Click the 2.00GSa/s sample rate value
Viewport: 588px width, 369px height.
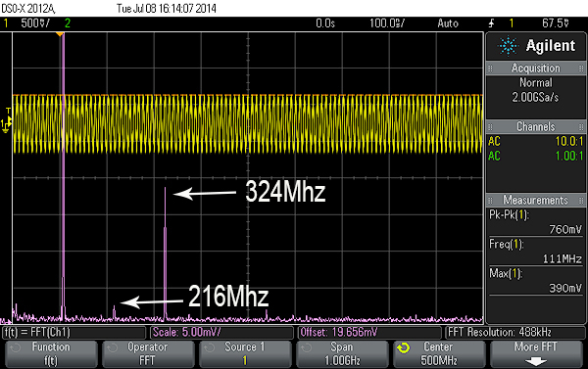point(535,98)
